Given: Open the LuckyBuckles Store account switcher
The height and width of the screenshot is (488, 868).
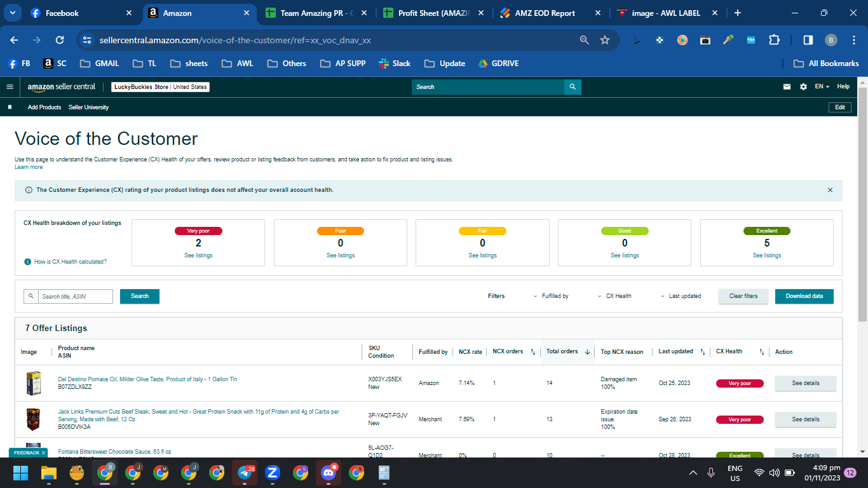Looking at the screenshot, I should tap(161, 87).
